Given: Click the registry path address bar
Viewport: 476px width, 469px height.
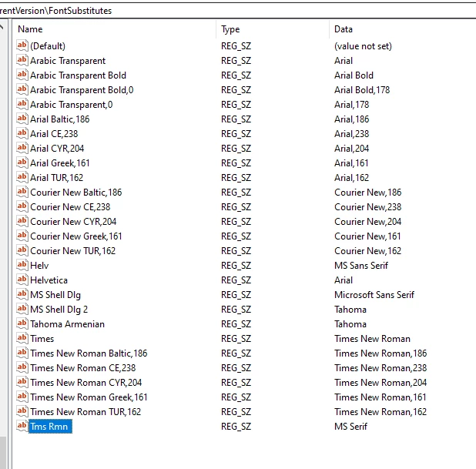Looking at the screenshot, I should pos(238,11).
